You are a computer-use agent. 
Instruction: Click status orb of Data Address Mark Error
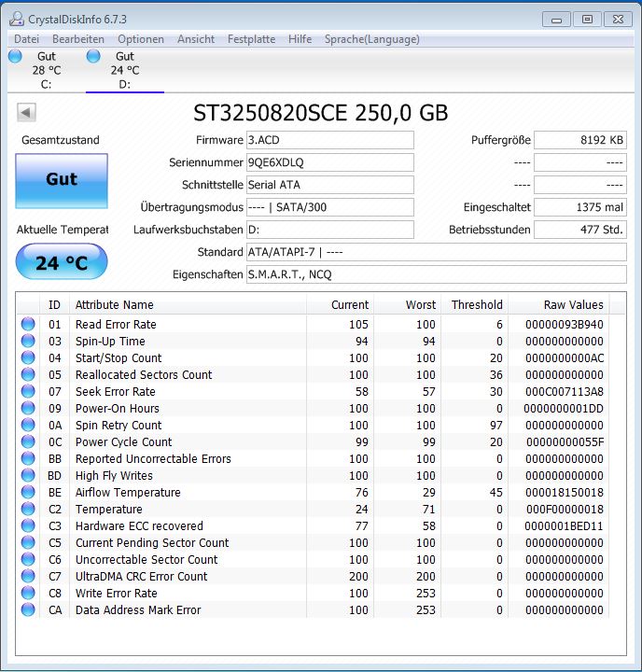28,609
